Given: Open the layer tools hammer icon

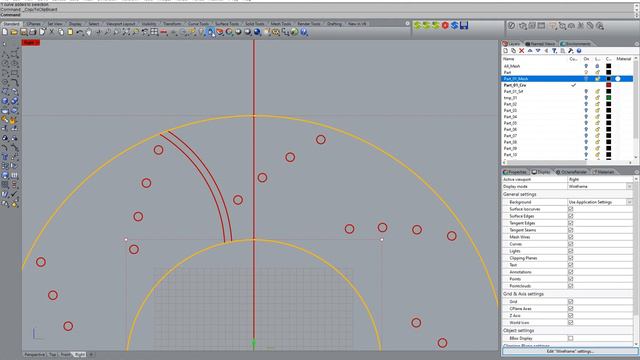Looking at the screenshot, I should [x=571, y=51].
